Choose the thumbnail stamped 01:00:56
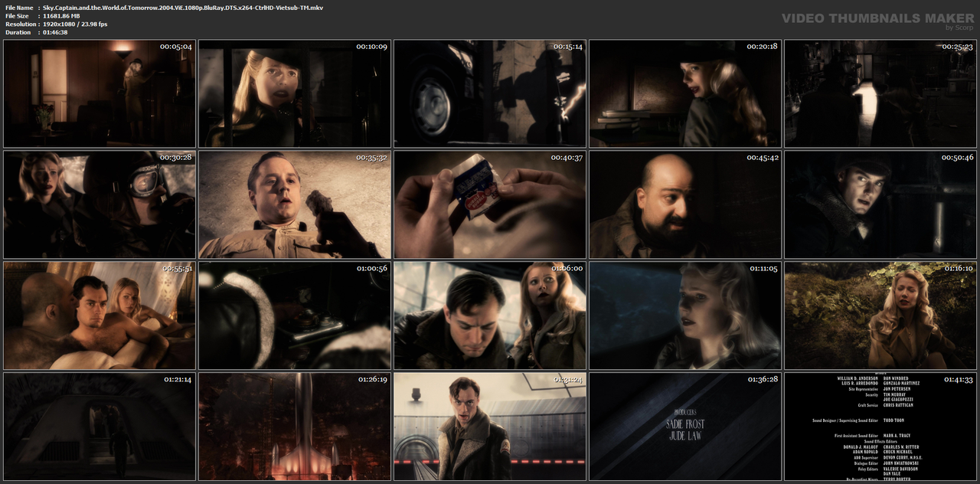 tap(295, 316)
